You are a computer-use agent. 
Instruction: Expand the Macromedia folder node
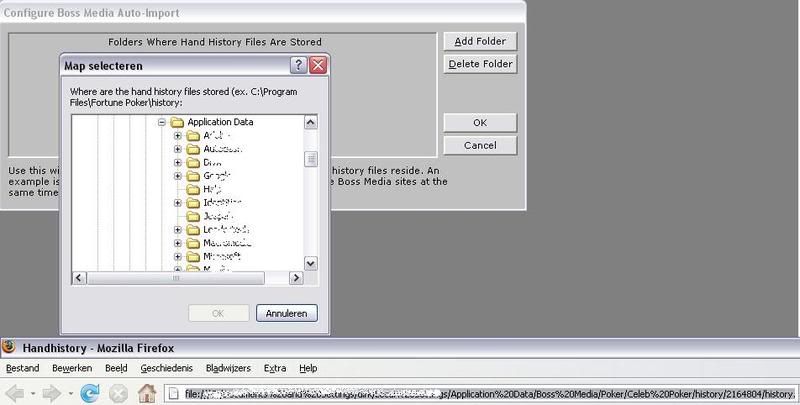click(178, 243)
